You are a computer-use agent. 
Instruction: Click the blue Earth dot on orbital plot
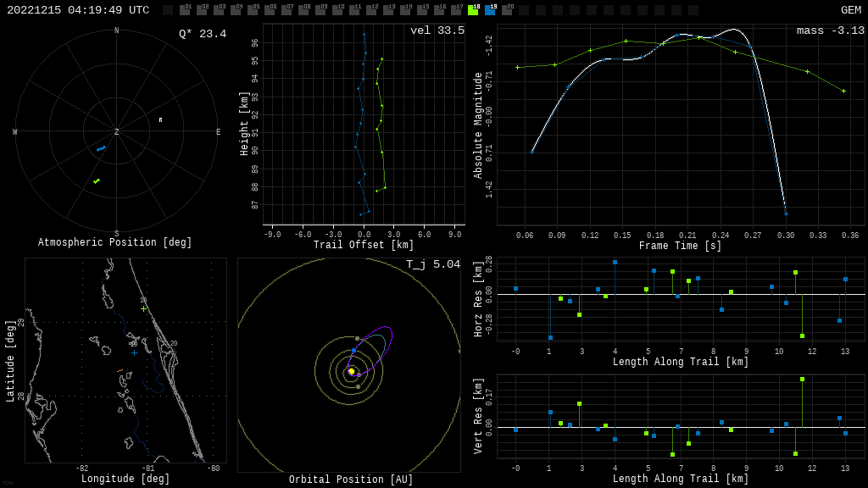353,350
